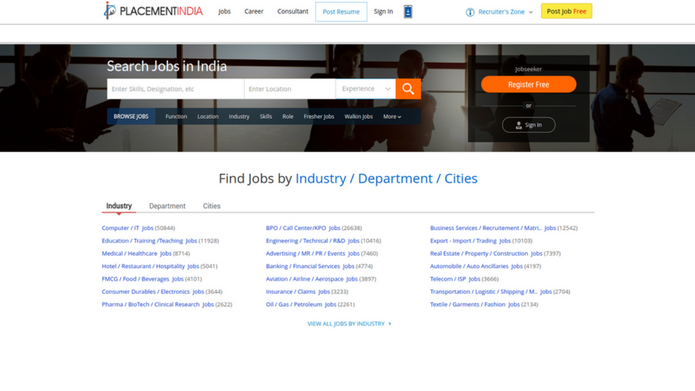Click Sign In in the top navigation
This screenshot has height=391, width=695.
[383, 12]
